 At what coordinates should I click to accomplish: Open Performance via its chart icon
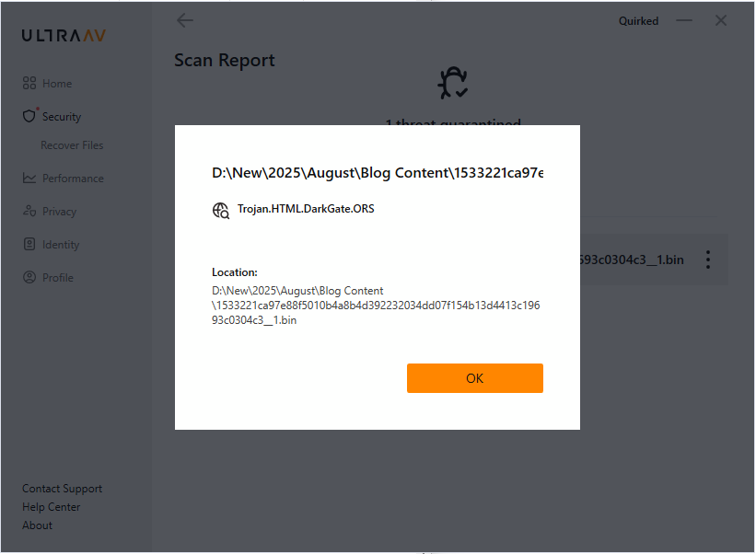(29, 179)
